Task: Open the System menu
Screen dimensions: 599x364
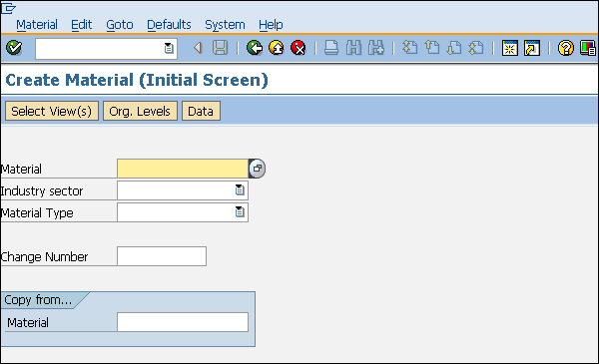Action: 225,25
